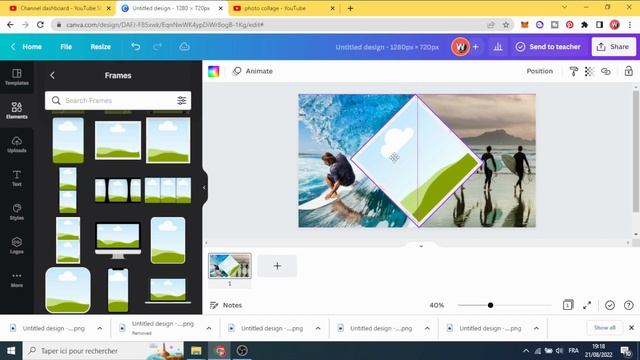Open the More sidebar options
640x360 pixels.
pos(17,280)
